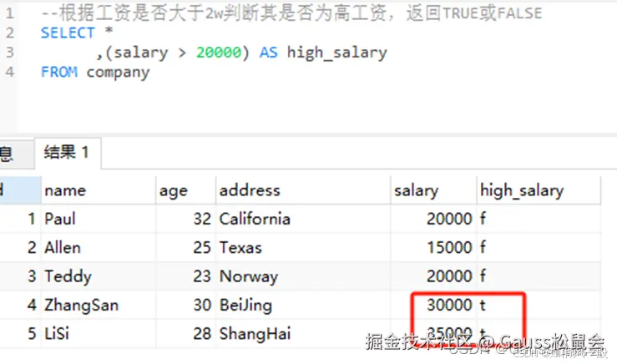
Task: Click line number 3 in the gutter
Action: (x=10, y=53)
